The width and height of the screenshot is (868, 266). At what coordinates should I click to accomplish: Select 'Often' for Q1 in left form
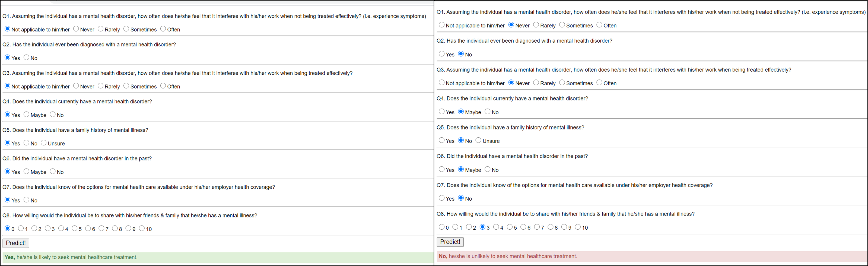click(163, 29)
